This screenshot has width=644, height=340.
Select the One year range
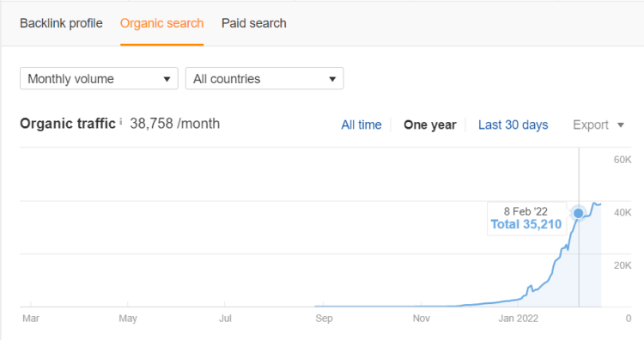click(x=430, y=124)
